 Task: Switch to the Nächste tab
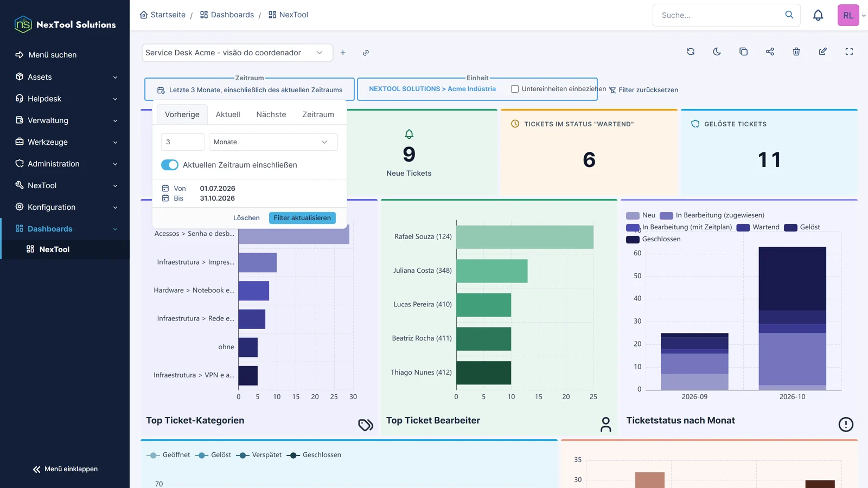point(271,114)
